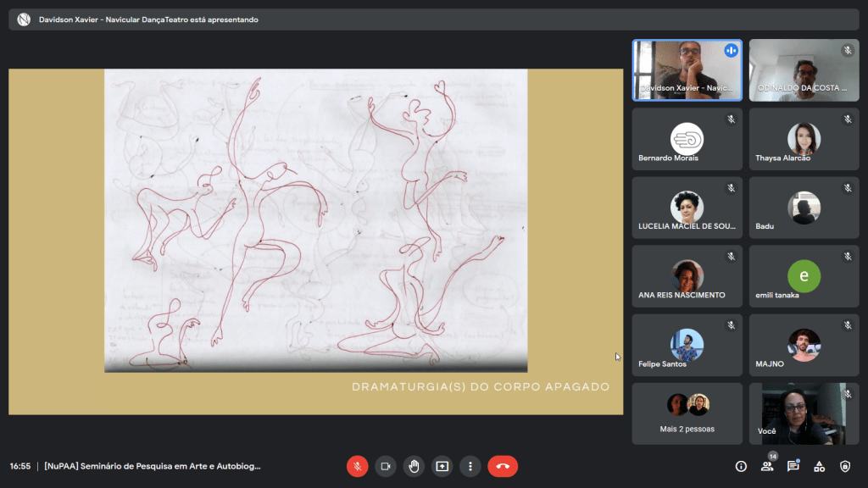The image size is (868, 488).
Task: Leave the call with red hangup button
Action: [503, 466]
